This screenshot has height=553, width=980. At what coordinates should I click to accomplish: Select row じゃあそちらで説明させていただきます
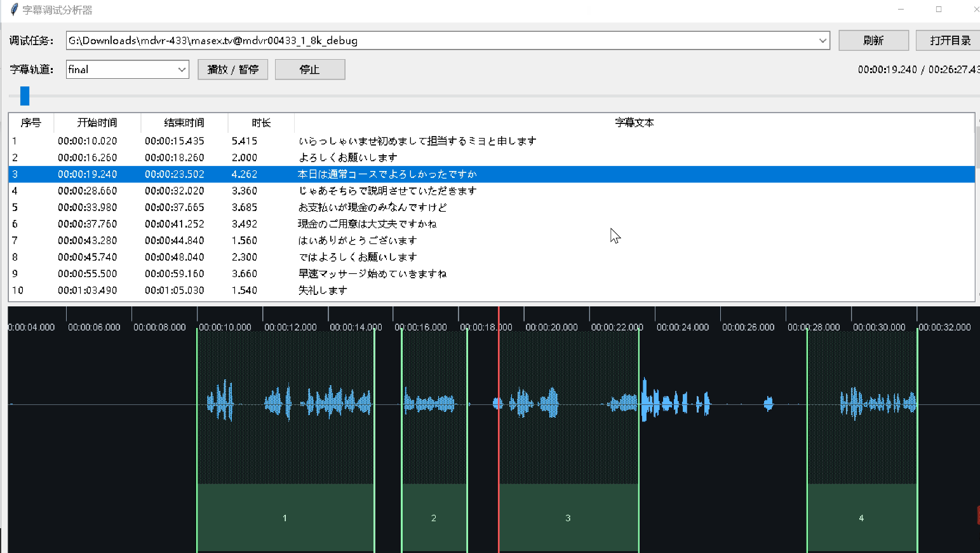coord(492,191)
